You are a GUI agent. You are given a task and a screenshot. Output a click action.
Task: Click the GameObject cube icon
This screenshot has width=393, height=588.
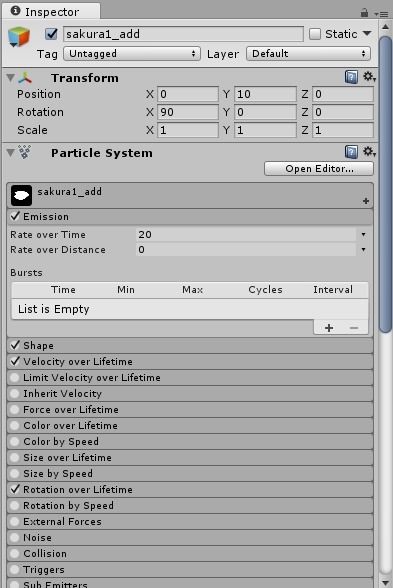(18, 37)
